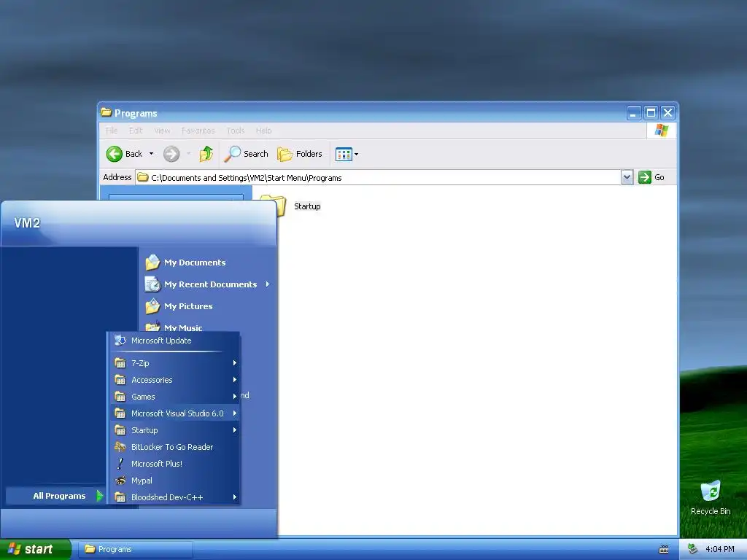Go up one folder level

pos(206,154)
